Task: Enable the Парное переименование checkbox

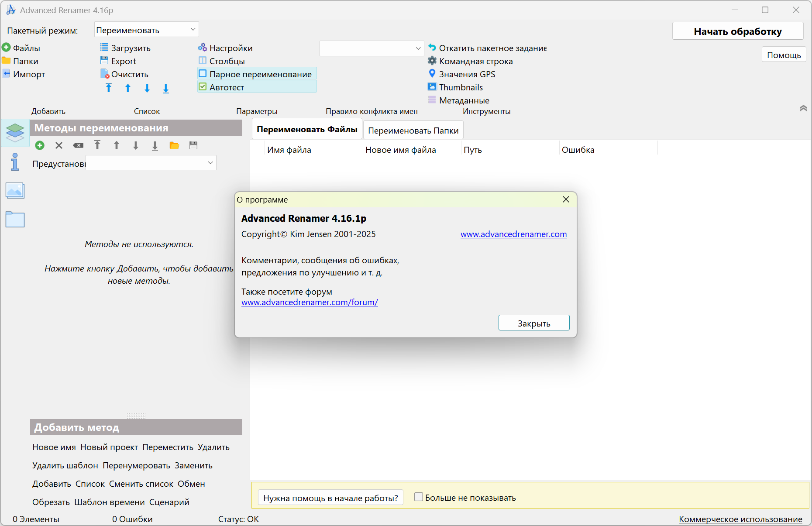Action: tap(203, 74)
